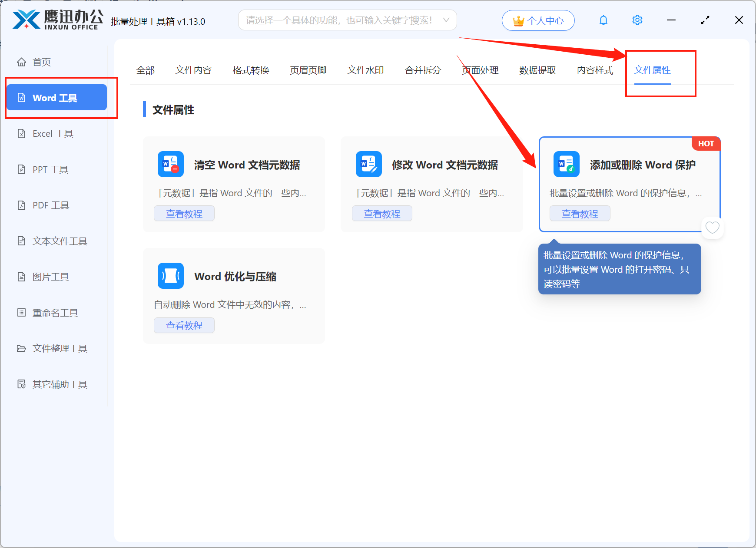Toggle full-screen with the expand arrows icon
The image size is (756, 548).
pos(705,20)
